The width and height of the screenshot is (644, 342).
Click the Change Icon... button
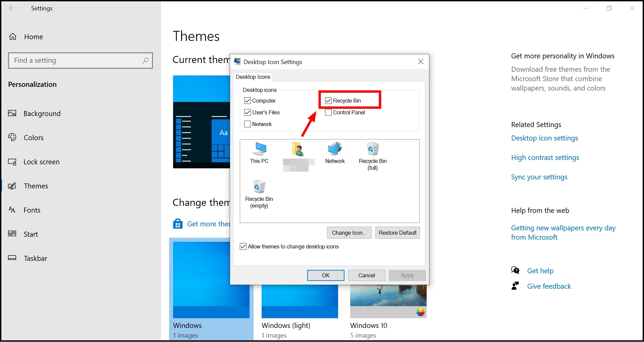[349, 233]
